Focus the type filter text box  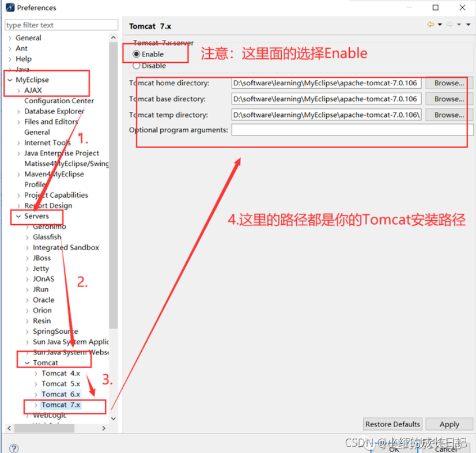coord(61,25)
